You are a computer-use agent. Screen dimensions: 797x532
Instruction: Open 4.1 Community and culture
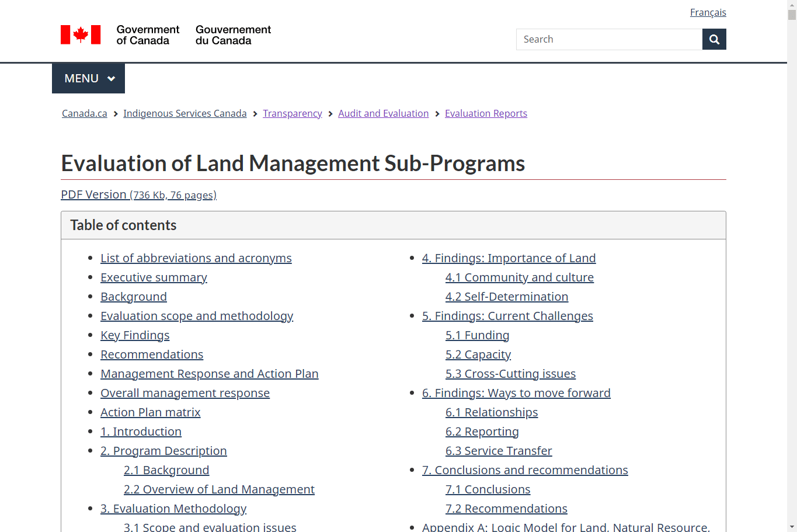click(519, 277)
